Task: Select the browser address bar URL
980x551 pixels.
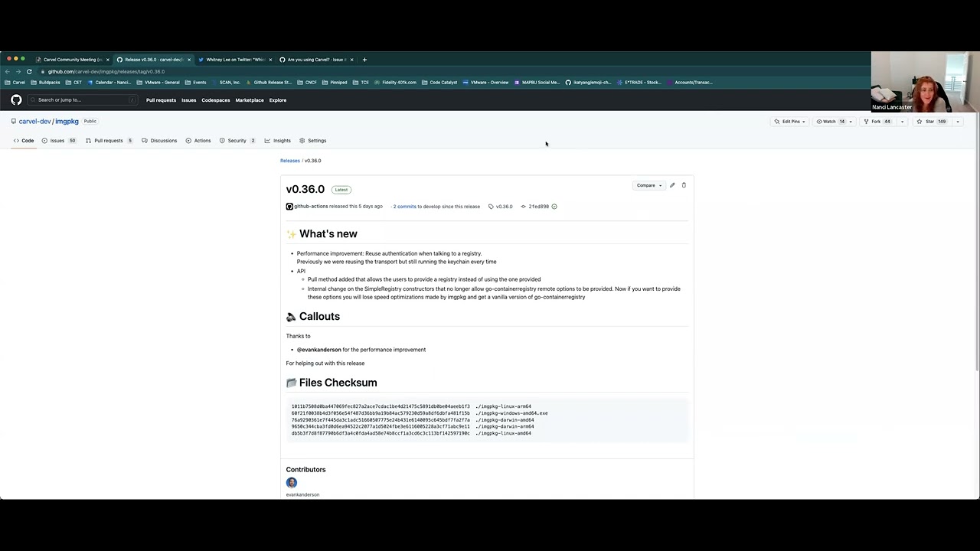Action: pyautogui.click(x=106, y=71)
